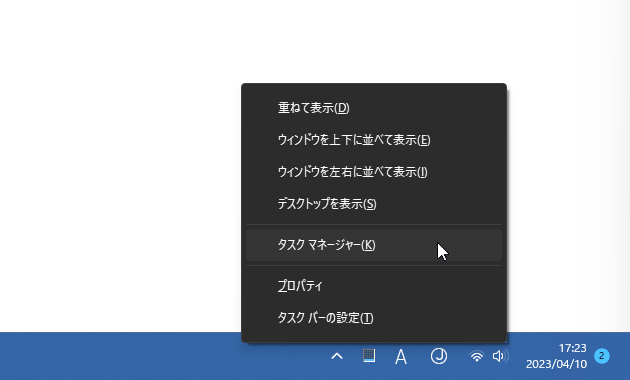The image size is (630, 380).
Task: Select デスクトップを表示(S) menu entry
Action: (x=374, y=204)
